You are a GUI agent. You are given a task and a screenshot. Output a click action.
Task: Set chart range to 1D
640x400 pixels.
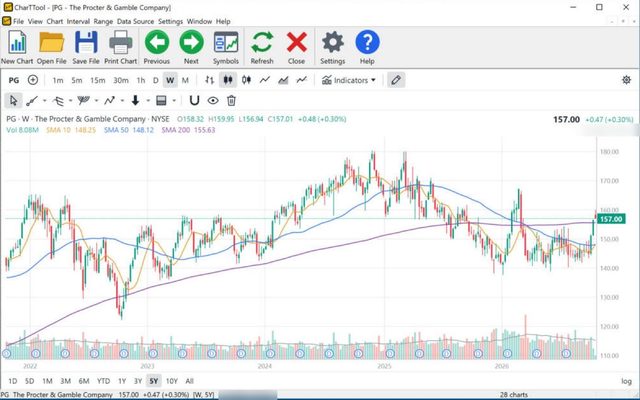13,381
